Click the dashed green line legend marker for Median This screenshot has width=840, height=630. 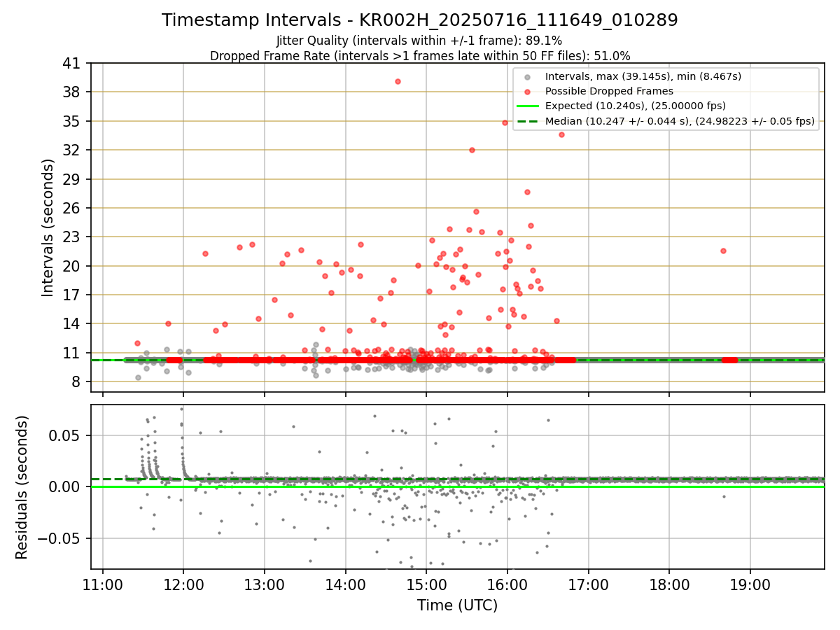[528, 121]
